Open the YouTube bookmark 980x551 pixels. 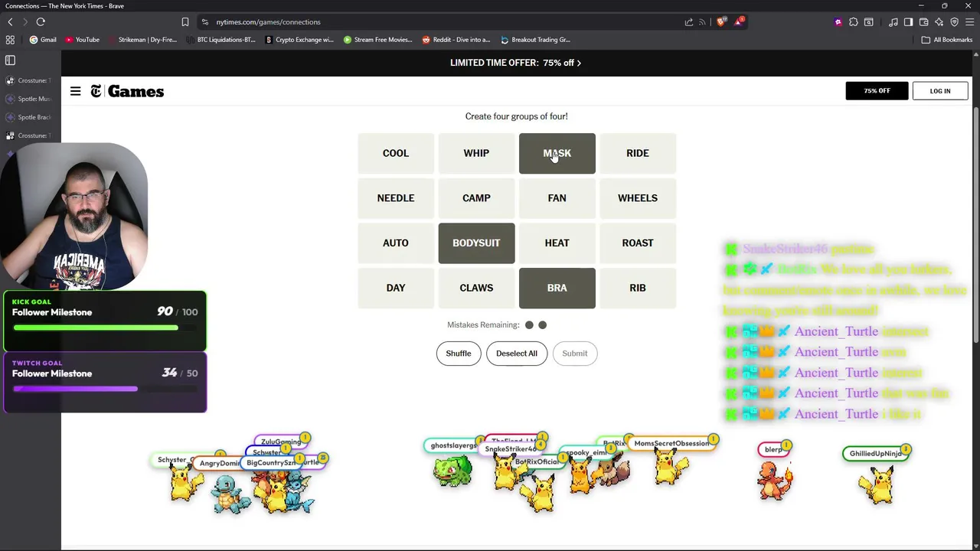(x=82, y=40)
